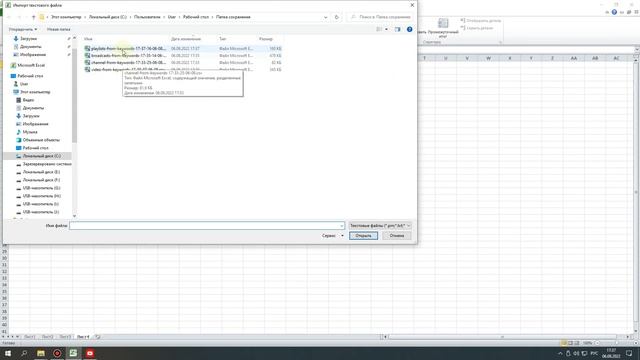The width and height of the screenshot is (640, 360).
Task: Click the Отмена button
Action: (x=396, y=236)
